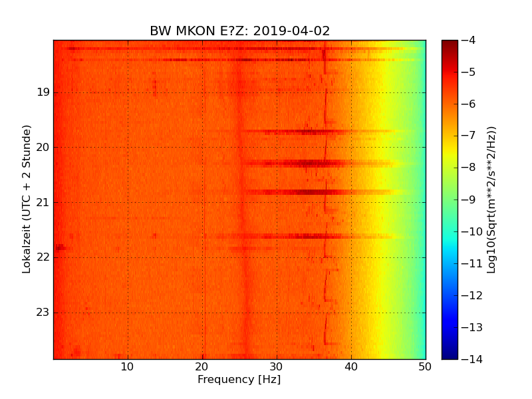Click the colorbar tick label '−8'
Screen dimensions: 532x399
pyautogui.click(x=469, y=168)
